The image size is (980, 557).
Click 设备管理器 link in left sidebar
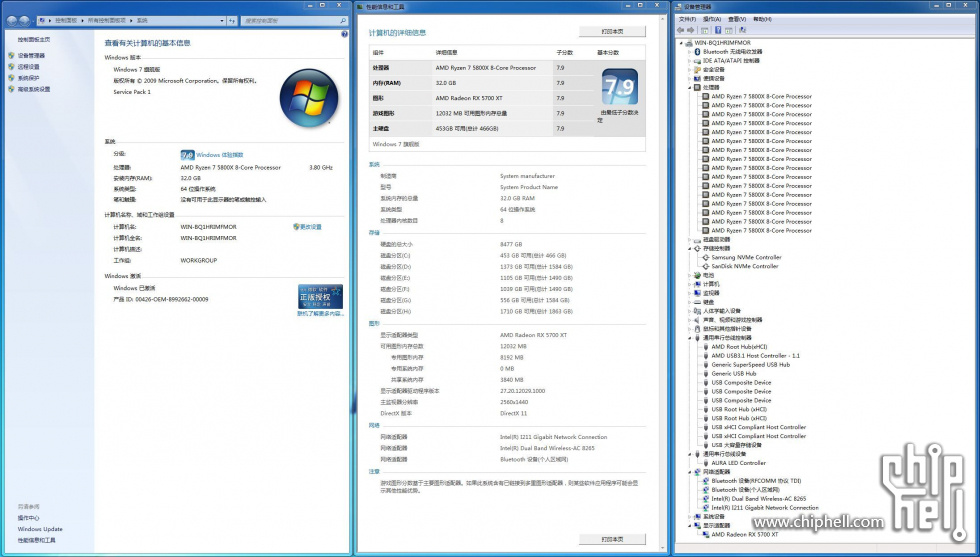click(31, 56)
